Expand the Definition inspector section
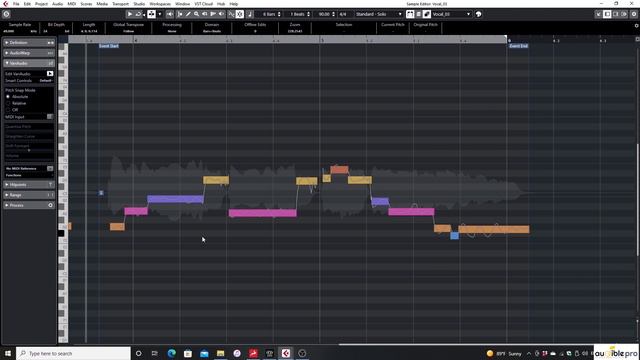The width and height of the screenshot is (640, 360). coord(29,42)
